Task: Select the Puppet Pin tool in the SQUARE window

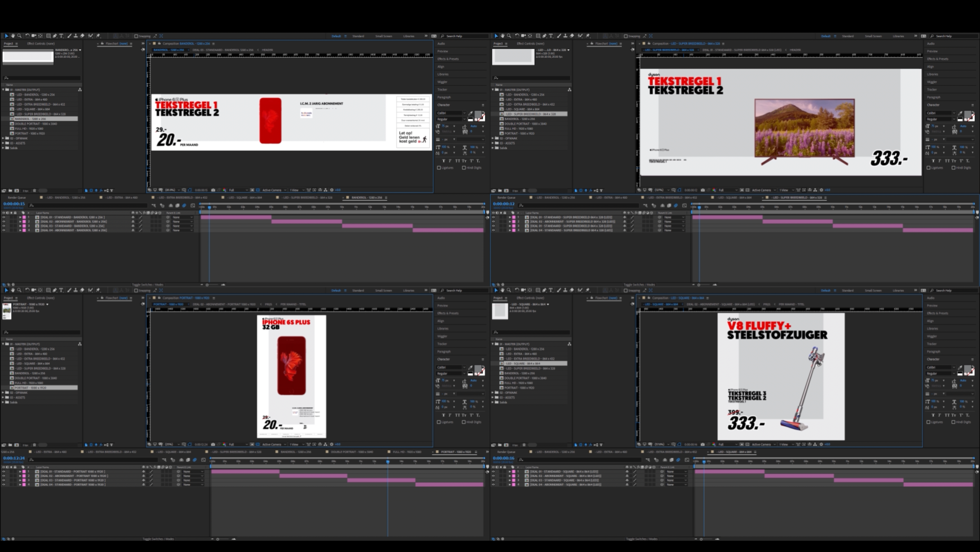Action: [588, 290]
